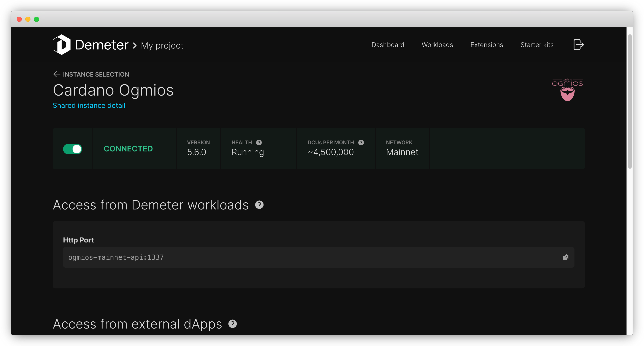
Task: Open Starter kits
Action: tap(537, 45)
